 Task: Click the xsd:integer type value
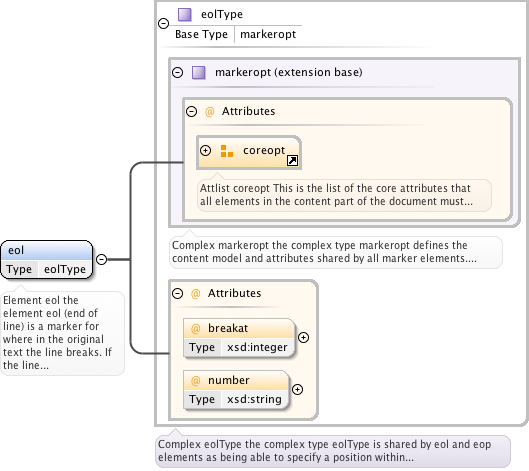tap(257, 347)
